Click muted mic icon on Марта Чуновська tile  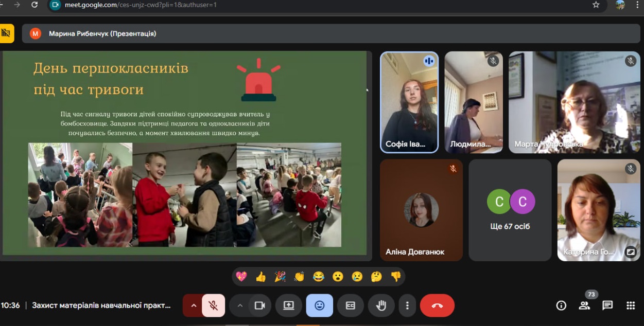point(631,61)
